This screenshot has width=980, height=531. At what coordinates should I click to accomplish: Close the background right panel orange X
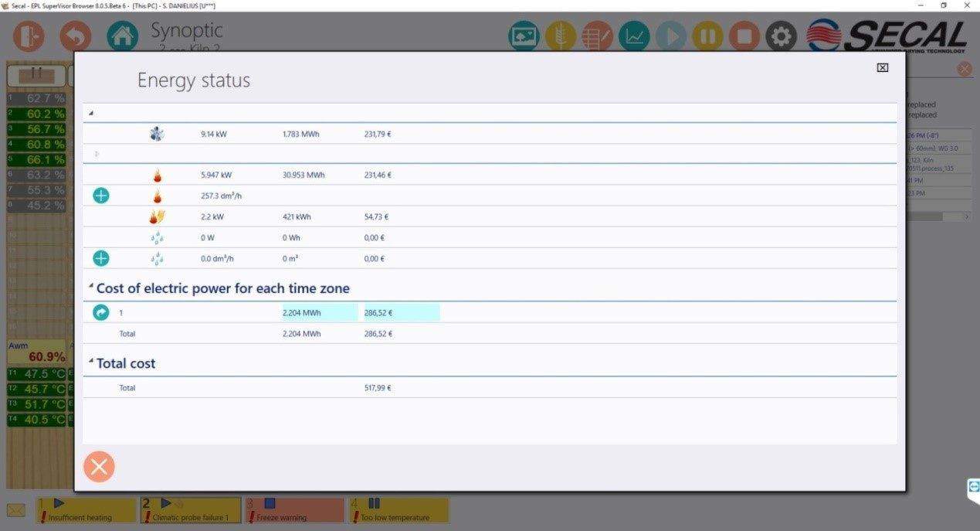965,69
